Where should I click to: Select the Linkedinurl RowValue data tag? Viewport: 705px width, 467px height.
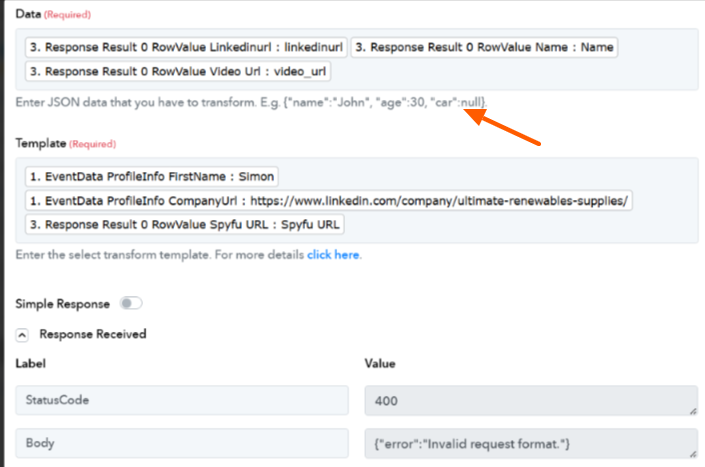click(186, 47)
